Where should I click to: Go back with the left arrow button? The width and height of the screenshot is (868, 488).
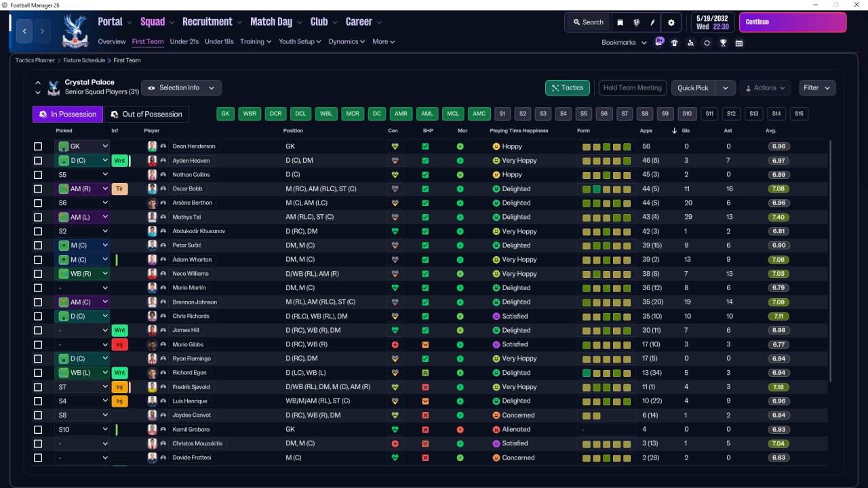24,31
